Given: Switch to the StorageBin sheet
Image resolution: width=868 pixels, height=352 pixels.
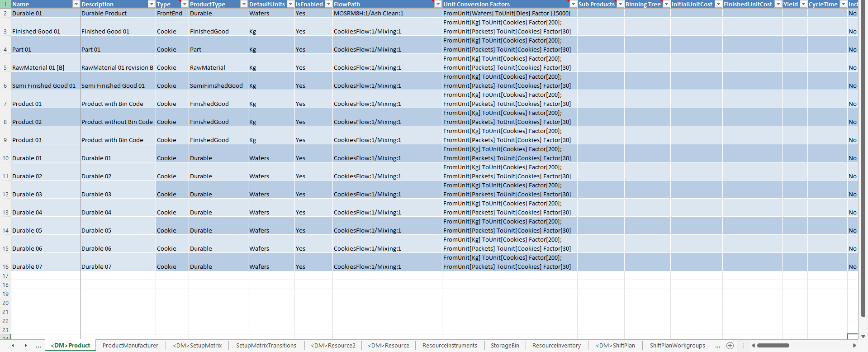Looking at the screenshot, I should (505, 346).
